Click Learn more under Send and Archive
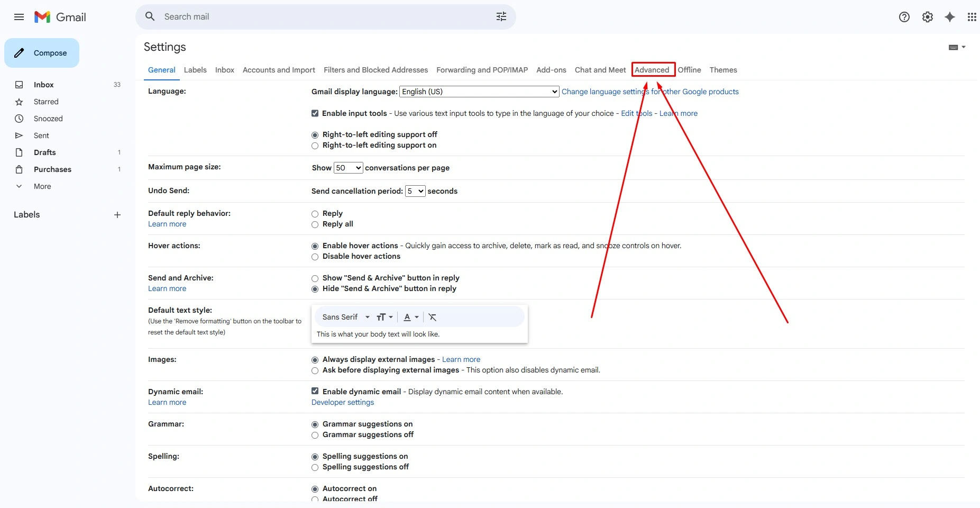The height and width of the screenshot is (508, 980). tap(167, 288)
